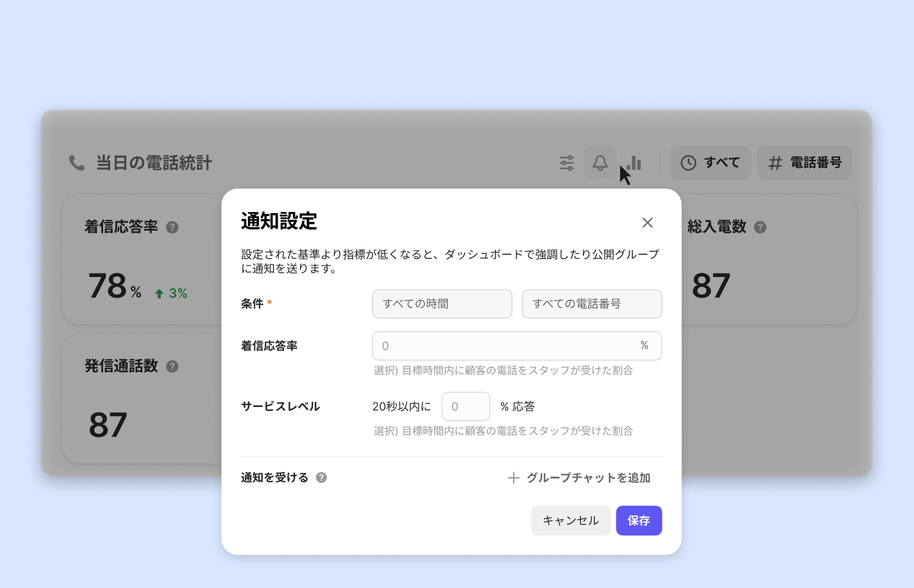Viewport: 914px width, 588px height.
Task: Close the 通知設定 dialog with X
Action: [x=647, y=223]
